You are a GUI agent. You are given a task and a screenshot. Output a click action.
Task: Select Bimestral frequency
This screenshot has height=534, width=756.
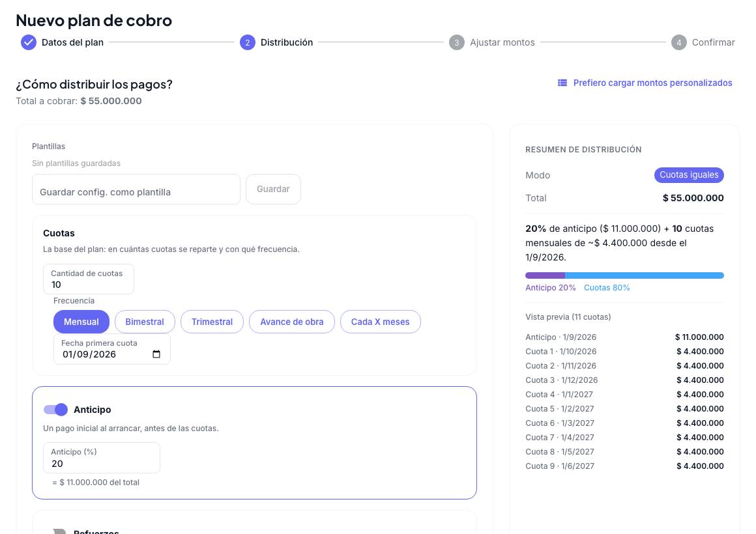(x=145, y=322)
